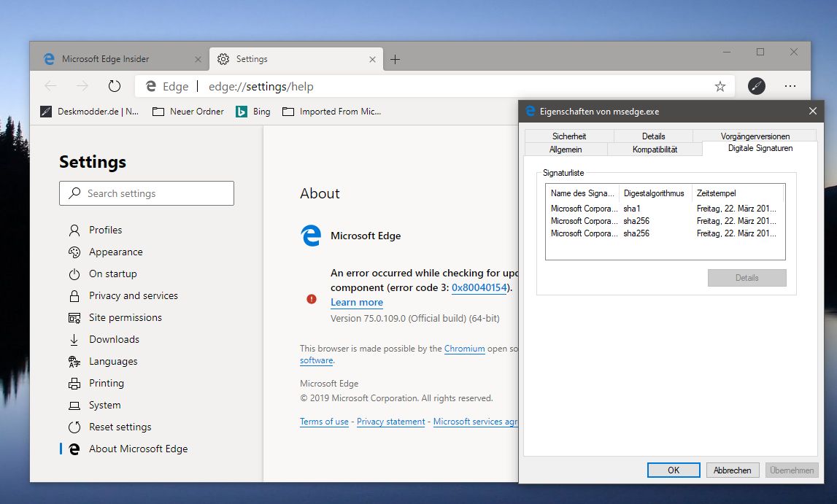
Task: Open Profiles settings
Action: pos(105,230)
